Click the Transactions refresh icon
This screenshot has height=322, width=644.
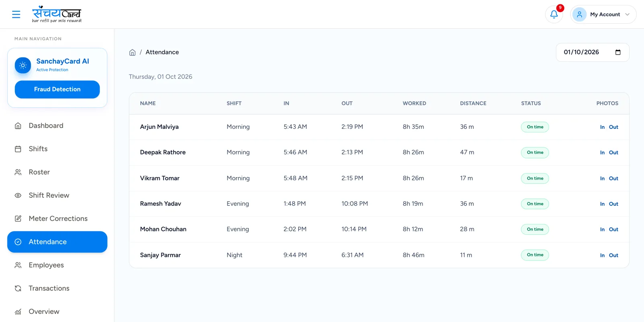click(x=18, y=288)
